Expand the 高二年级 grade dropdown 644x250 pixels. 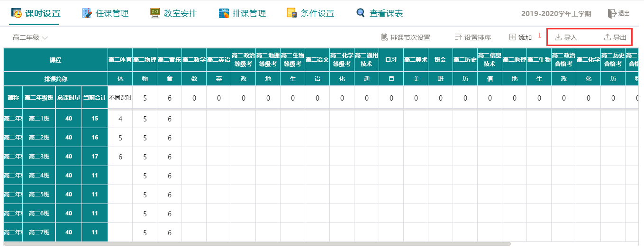click(x=30, y=37)
